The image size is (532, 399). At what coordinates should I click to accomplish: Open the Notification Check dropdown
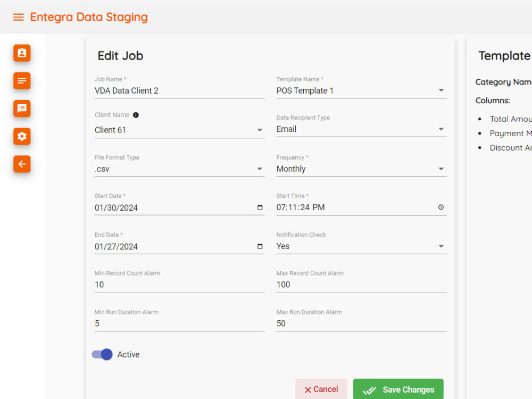point(361,246)
